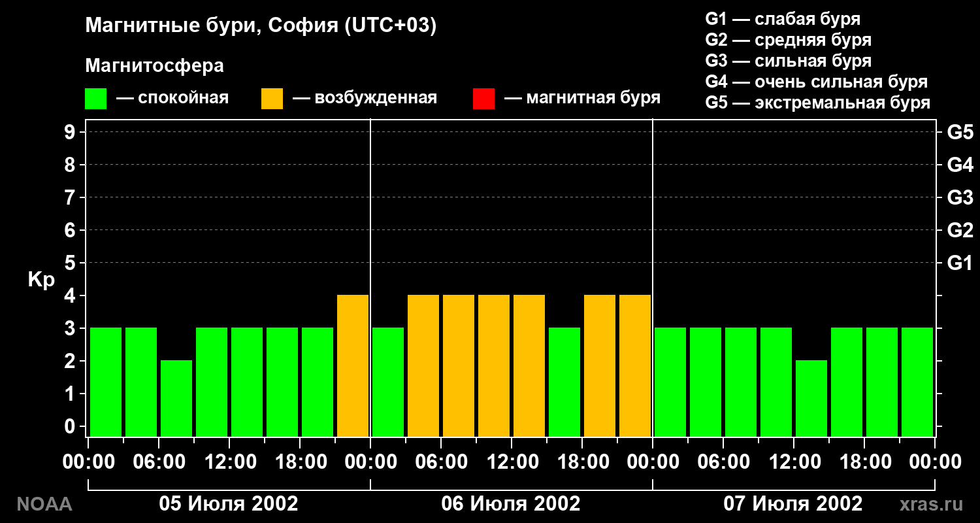980x523 pixels.
Task: Click the 'G1' label on the right axis
Action: pos(960,263)
